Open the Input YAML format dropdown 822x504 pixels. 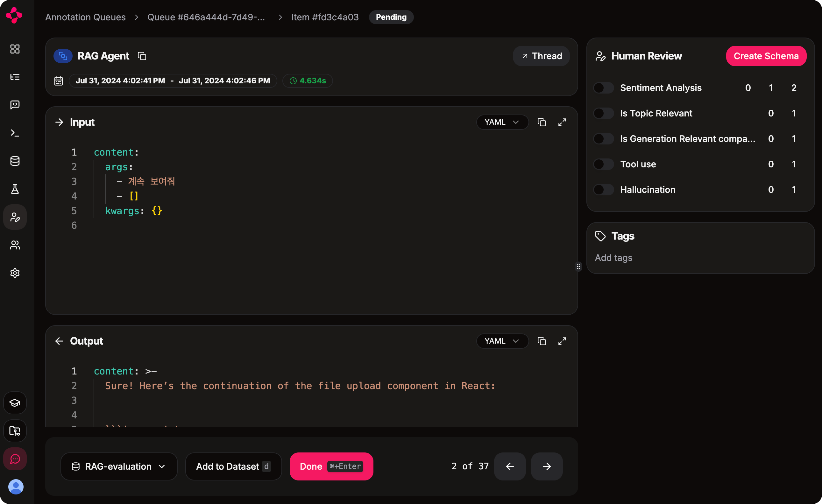502,122
